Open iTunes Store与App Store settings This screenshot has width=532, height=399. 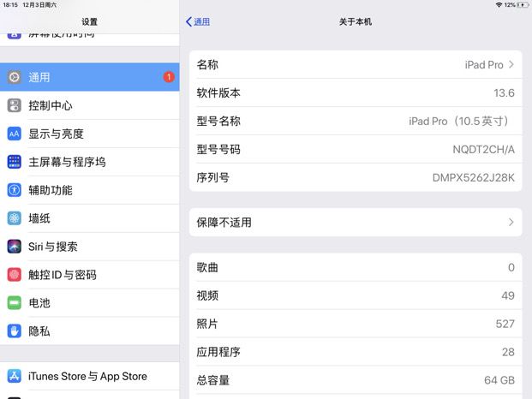click(x=90, y=376)
